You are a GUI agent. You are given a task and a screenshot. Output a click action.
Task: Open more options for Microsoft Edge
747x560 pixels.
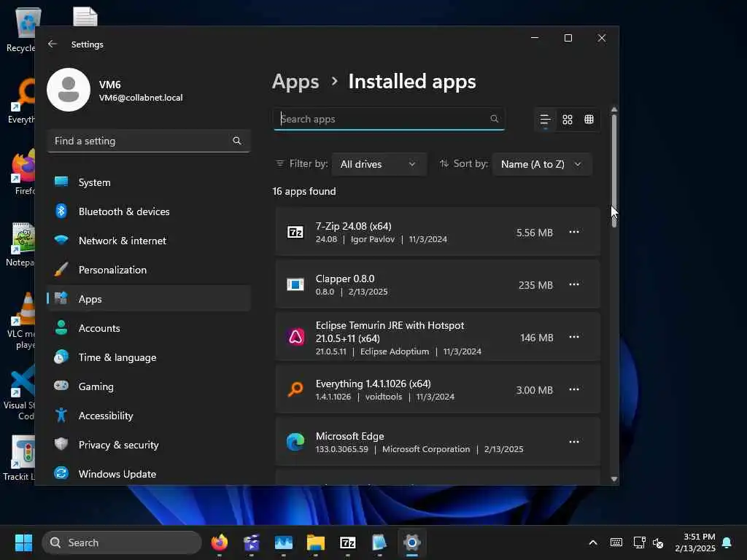pos(573,441)
